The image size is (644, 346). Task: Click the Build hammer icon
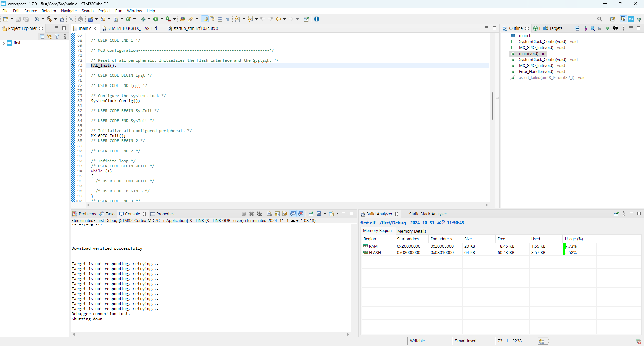[x=49, y=19]
